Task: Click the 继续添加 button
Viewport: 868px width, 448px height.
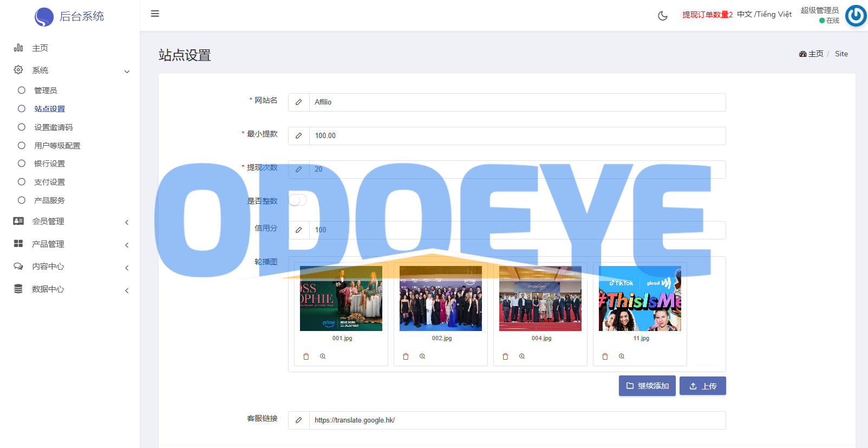Action: click(x=647, y=386)
